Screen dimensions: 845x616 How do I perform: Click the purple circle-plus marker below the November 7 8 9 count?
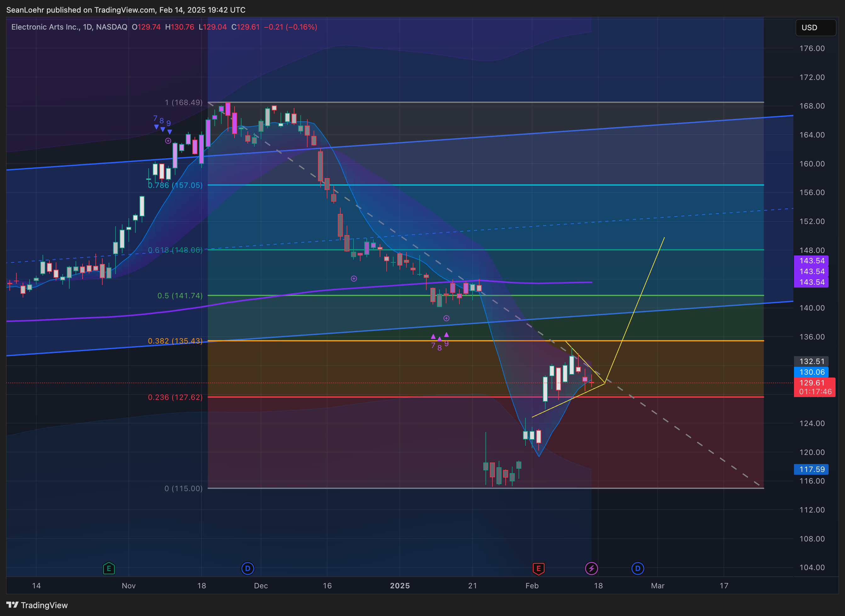[x=168, y=141]
